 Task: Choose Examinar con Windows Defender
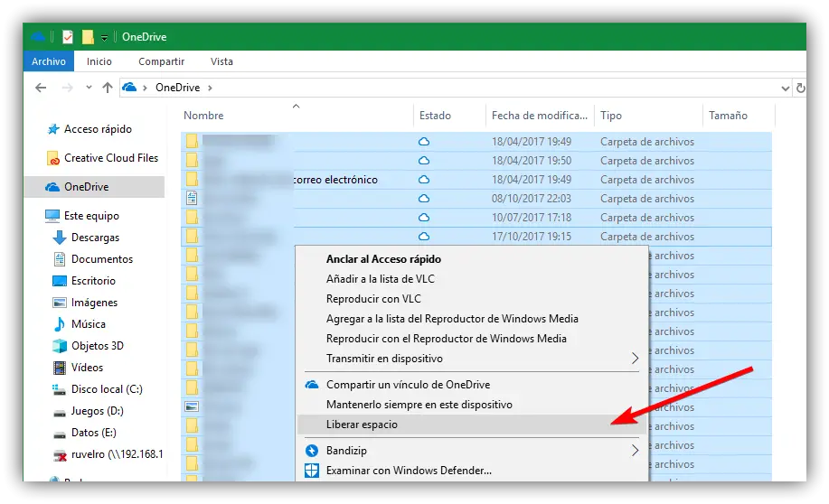[x=472, y=471]
